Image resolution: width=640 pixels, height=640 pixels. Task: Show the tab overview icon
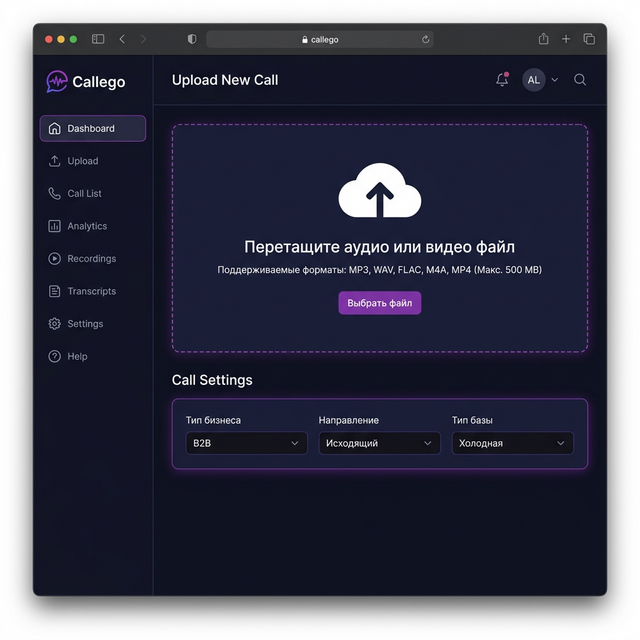tap(589, 39)
